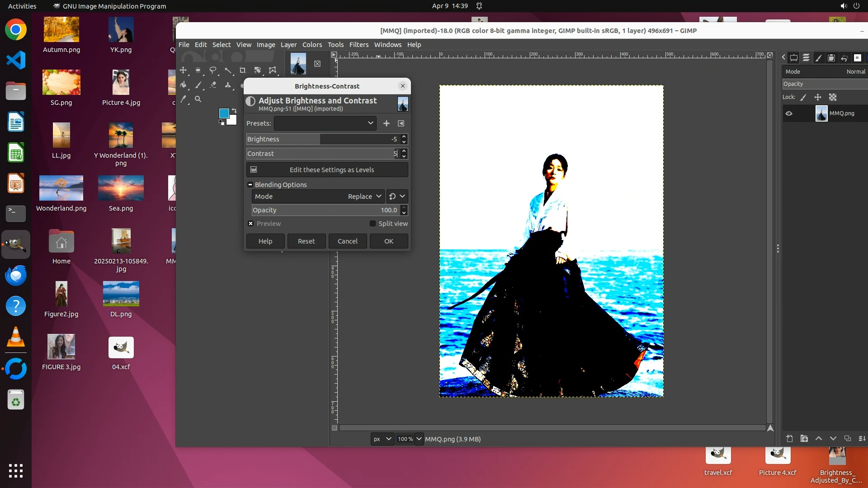Open the Undo History dockable tab
Screen dimensions: 868x488
[844, 58]
